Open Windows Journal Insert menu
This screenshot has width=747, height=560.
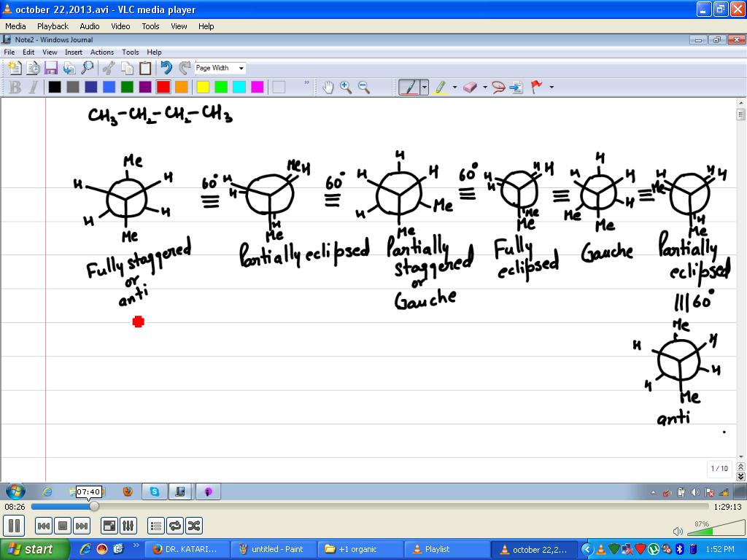(74, 52)
